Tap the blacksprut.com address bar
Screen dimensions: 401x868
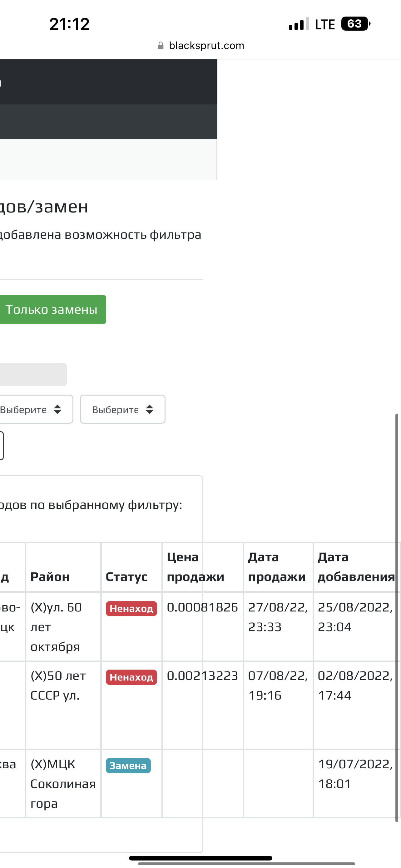pyautogui.click(x=201, y=46)
